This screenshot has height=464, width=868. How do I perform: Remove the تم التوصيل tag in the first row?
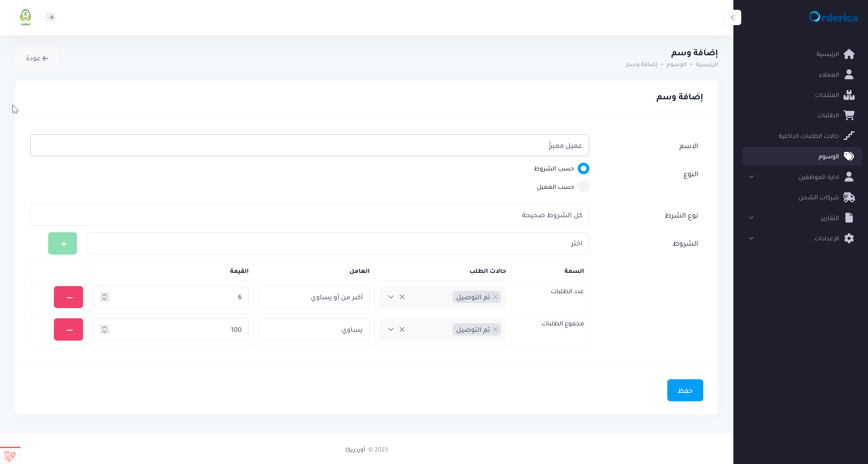(495, 297)
